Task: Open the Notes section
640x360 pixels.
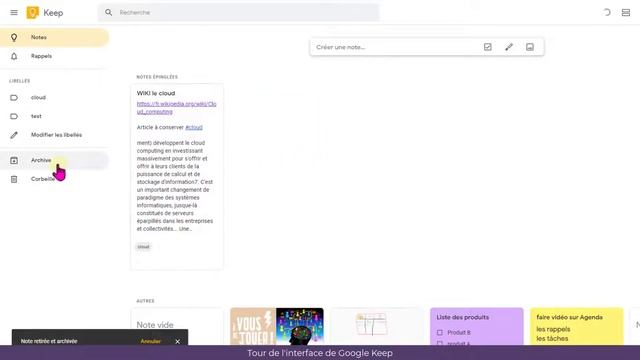Action: click(54, 38)
